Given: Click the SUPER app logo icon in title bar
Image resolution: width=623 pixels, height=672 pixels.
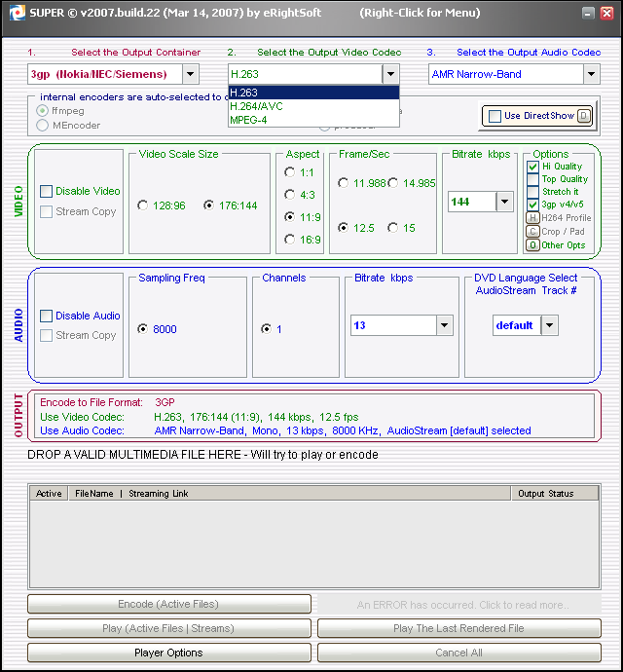Looking at the screenshot, I should coord(18,13).
